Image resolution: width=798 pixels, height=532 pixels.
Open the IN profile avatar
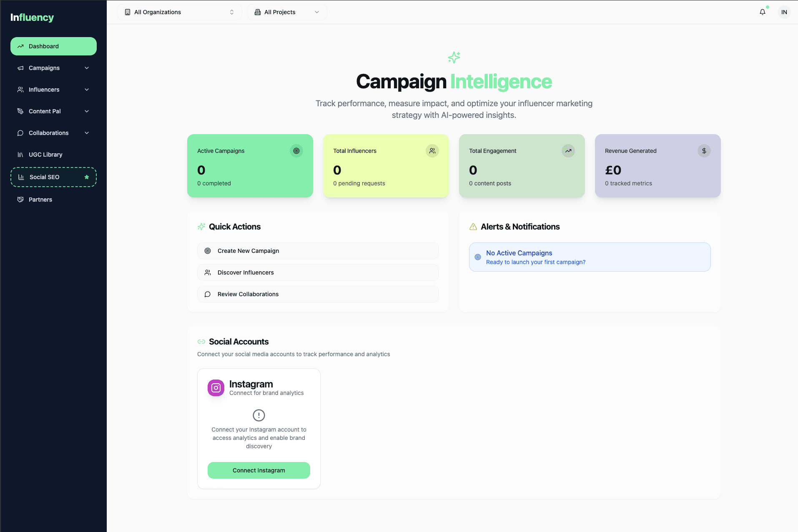tap(784, 12)
